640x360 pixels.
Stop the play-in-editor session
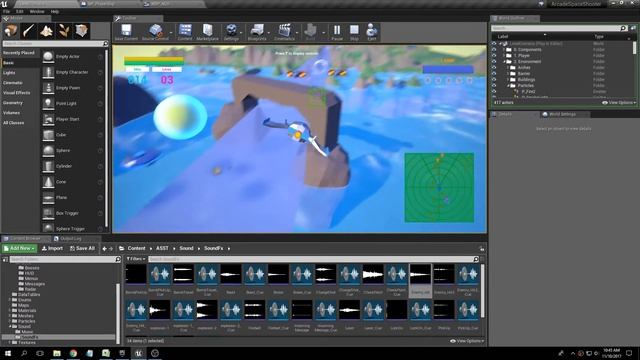click(x=354, y=32)
